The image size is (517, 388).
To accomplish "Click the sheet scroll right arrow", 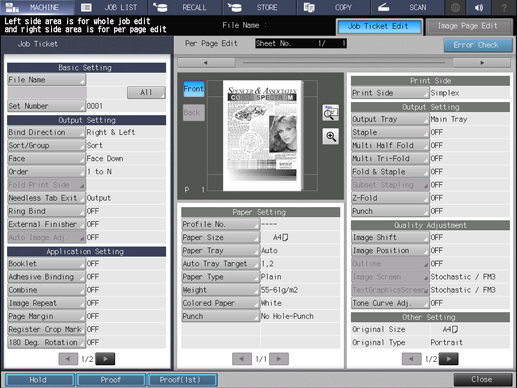I will [x=482, y=63].
